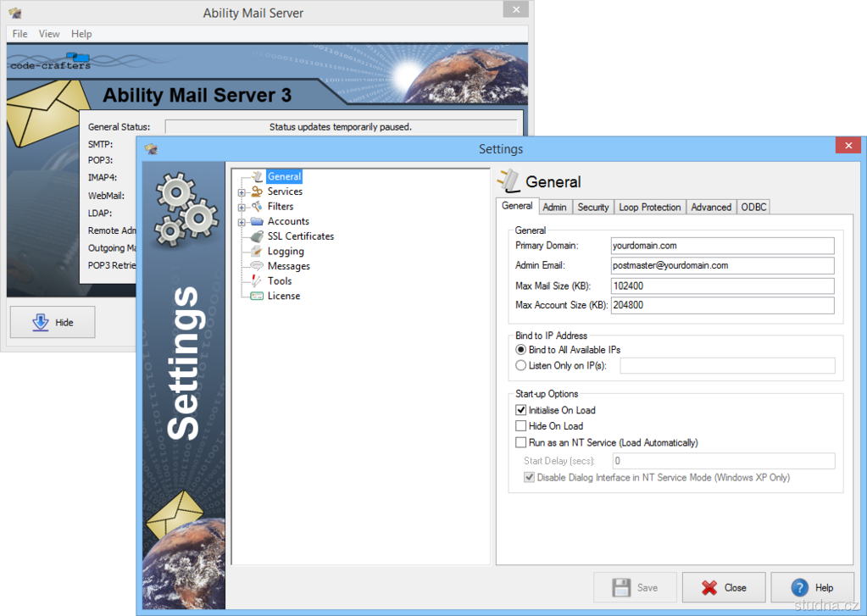
Task: Close the Ability Mail Server window
Action: [516, 9]
